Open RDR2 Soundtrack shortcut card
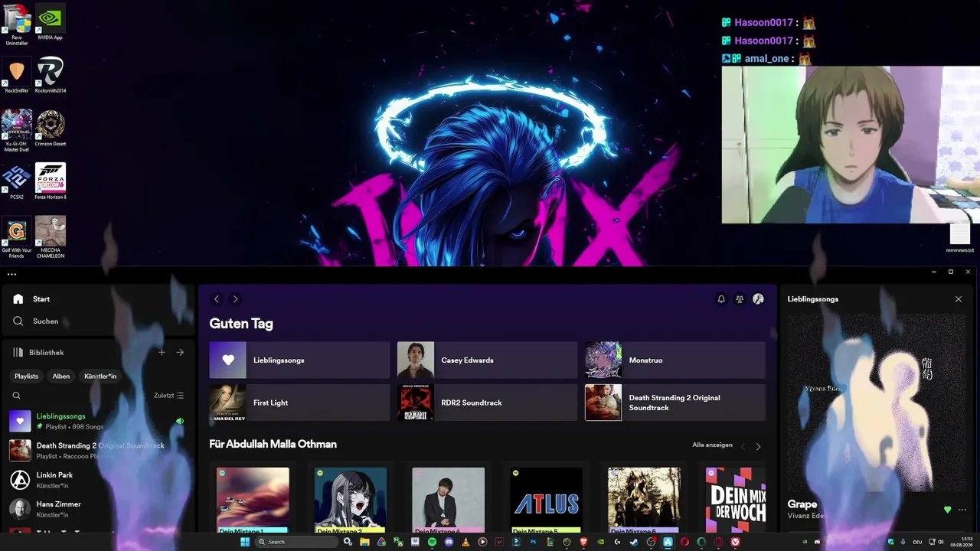Screen dimensions: 980x551 click(487, 403)
